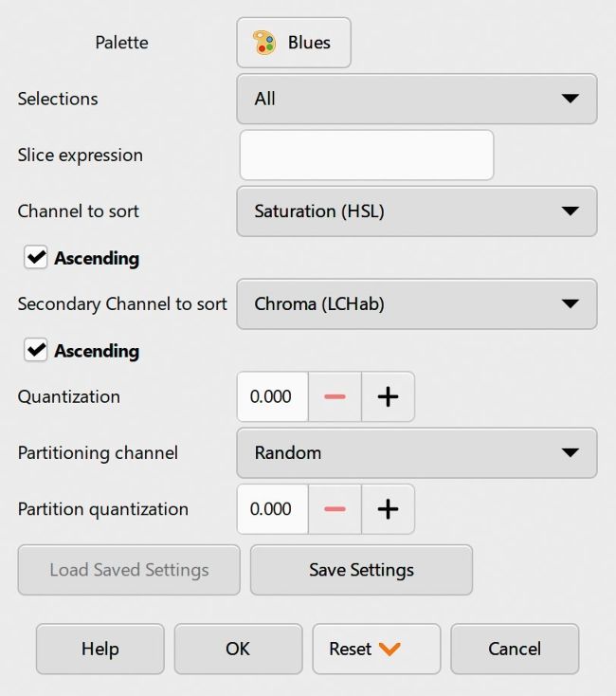Focus the Slice expression text field
616x696 pixels.
(x=367, y=155)
